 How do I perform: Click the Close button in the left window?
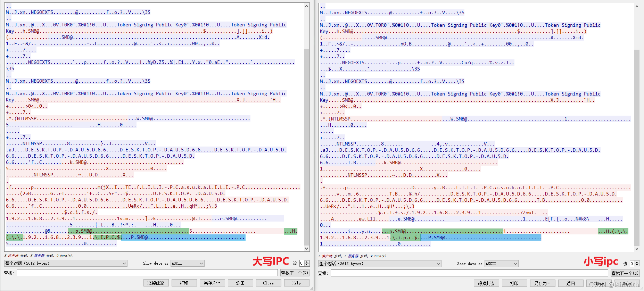pos(269,283)
